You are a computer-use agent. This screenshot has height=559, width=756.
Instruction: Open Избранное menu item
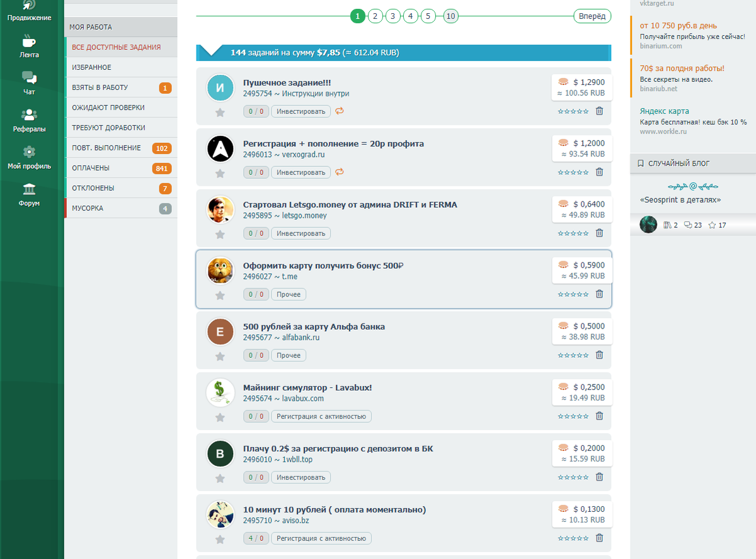[x=121, y=67]
